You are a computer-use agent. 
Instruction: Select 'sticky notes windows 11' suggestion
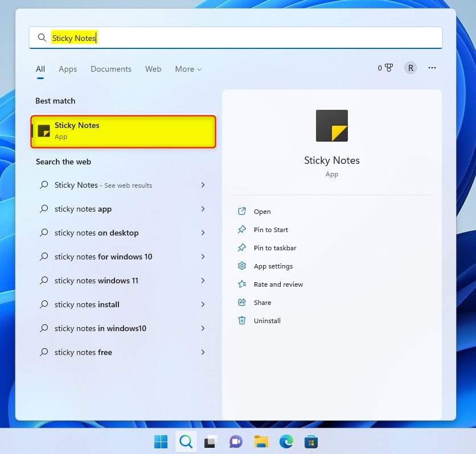pos(122,280)
